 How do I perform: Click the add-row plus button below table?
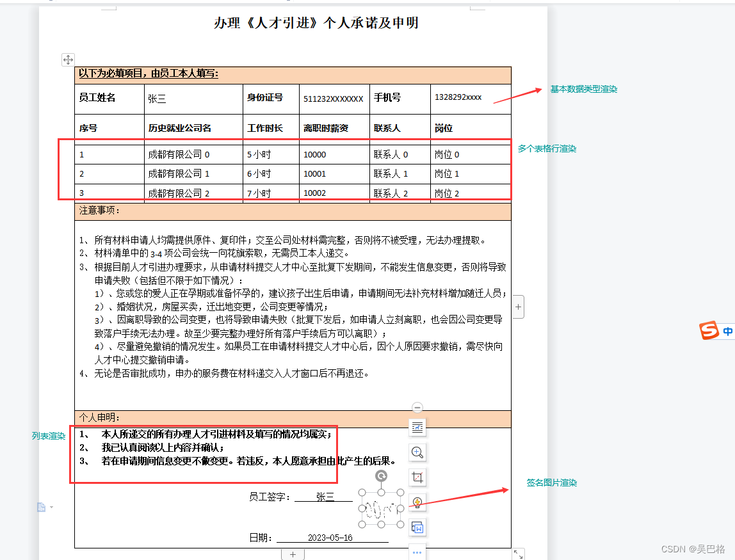tap(293, 554)
